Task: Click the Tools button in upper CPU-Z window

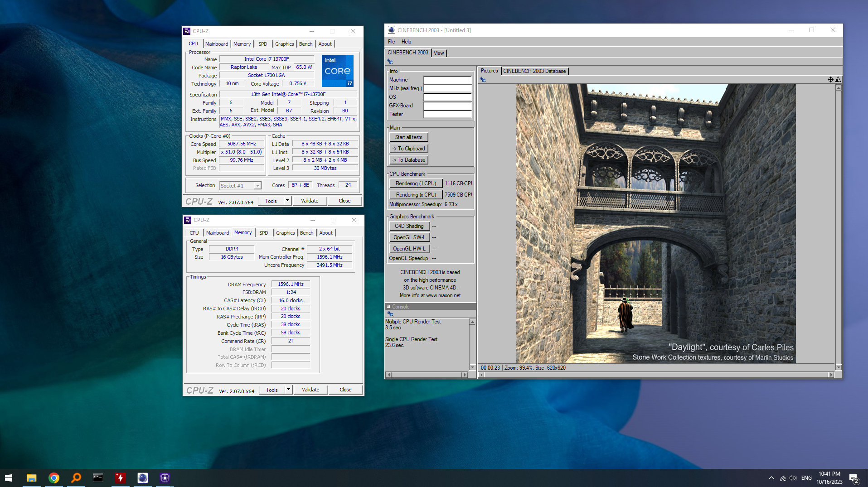Action: (x=271, y=201)
